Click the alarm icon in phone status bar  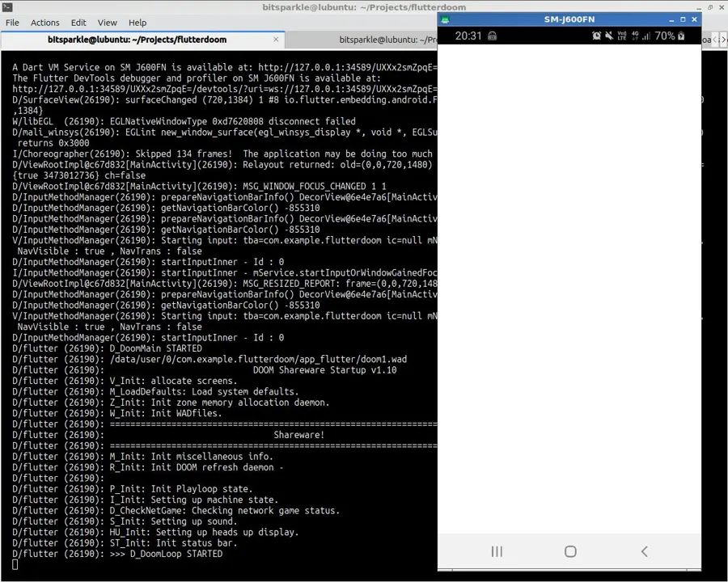tap(597, 36)
